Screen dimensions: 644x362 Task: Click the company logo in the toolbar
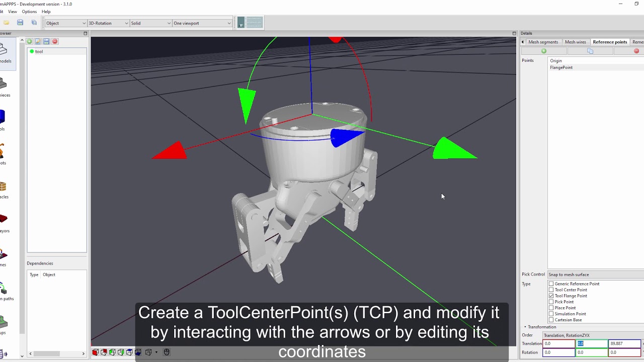[x=250, y=23]
